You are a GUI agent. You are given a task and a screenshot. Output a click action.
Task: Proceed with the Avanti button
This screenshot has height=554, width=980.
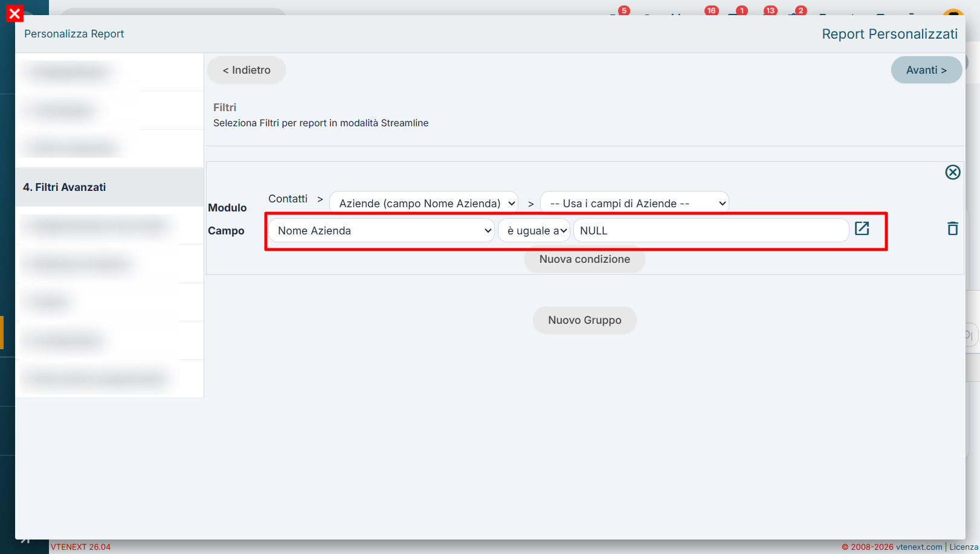[x=926, y=70]
